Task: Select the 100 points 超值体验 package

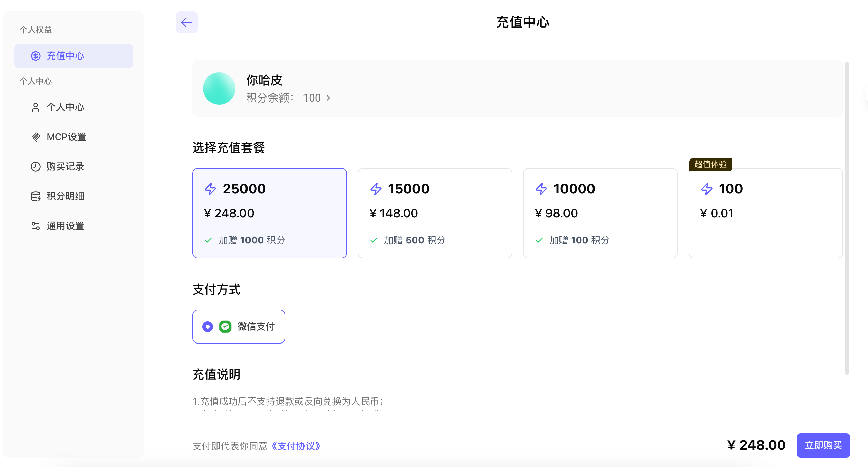Action: point(765,213)
